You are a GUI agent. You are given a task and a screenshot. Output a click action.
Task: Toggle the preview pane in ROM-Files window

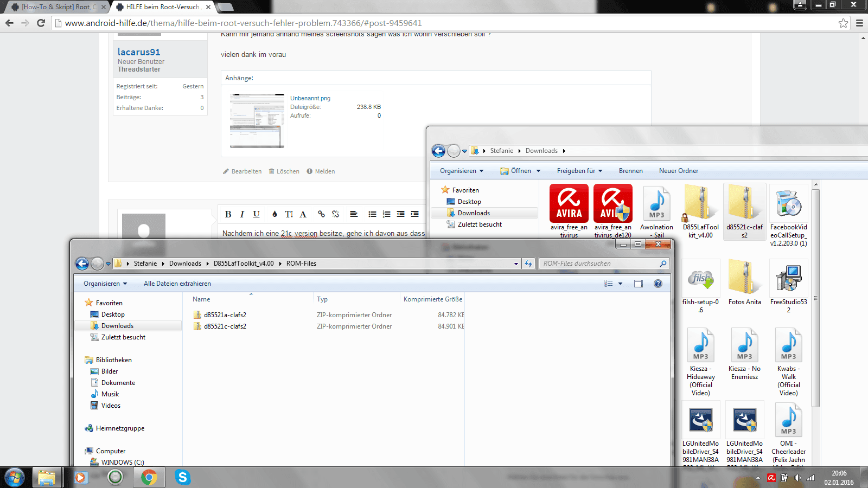639,284
